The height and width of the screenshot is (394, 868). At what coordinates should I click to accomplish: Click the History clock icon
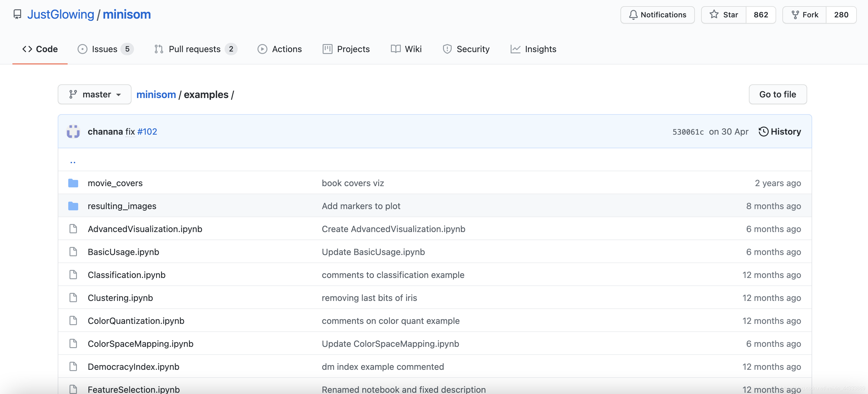(x=763, y=132)
